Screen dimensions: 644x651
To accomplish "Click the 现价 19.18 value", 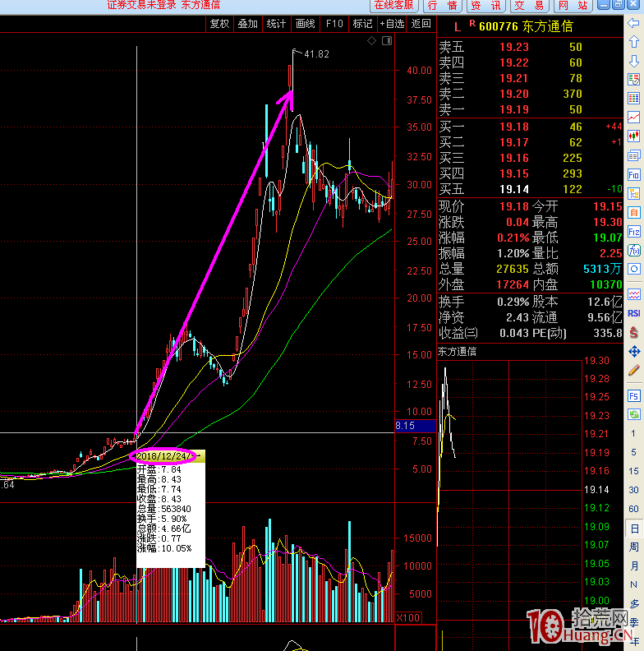I will pos(513,206).
